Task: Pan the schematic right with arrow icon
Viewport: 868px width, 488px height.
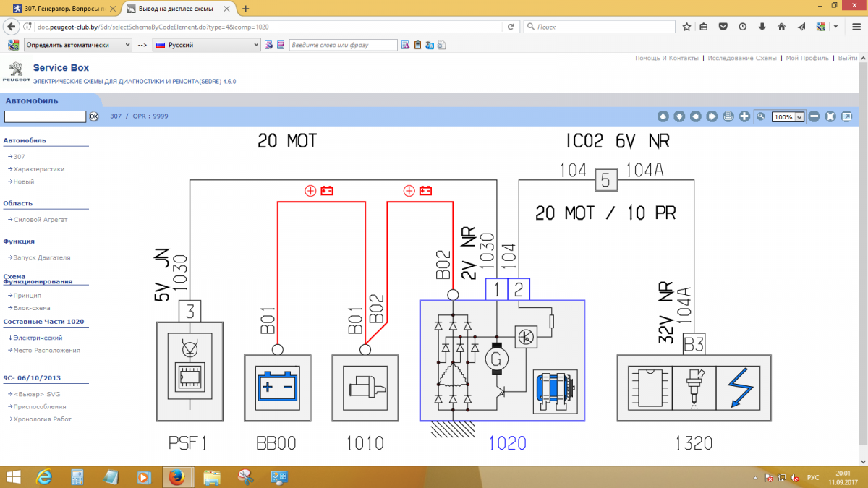Action: [710, 116]
